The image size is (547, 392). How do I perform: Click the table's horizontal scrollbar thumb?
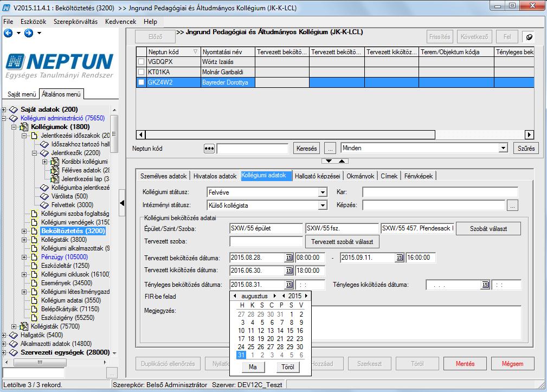pyautogui.click(x=290, y=134)
